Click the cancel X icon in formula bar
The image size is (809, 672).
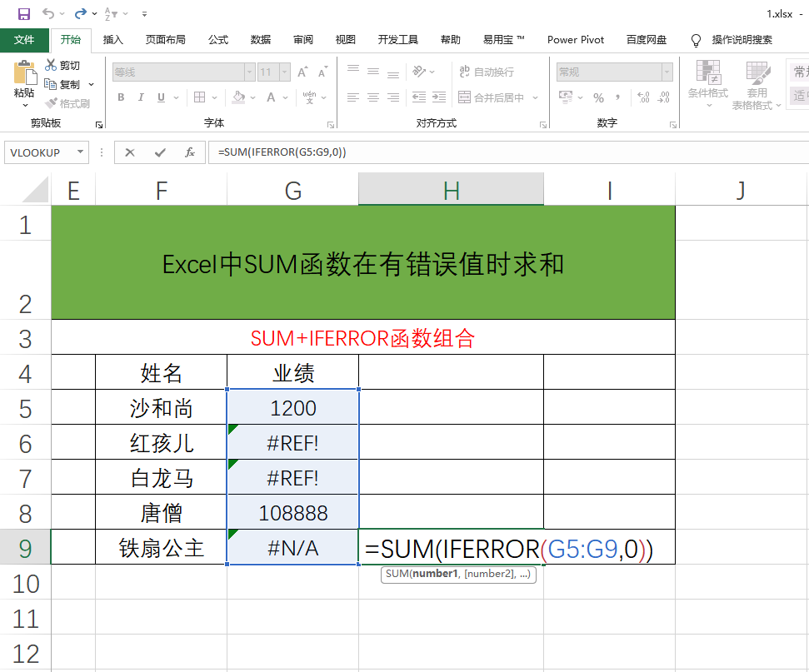point(129,152)
